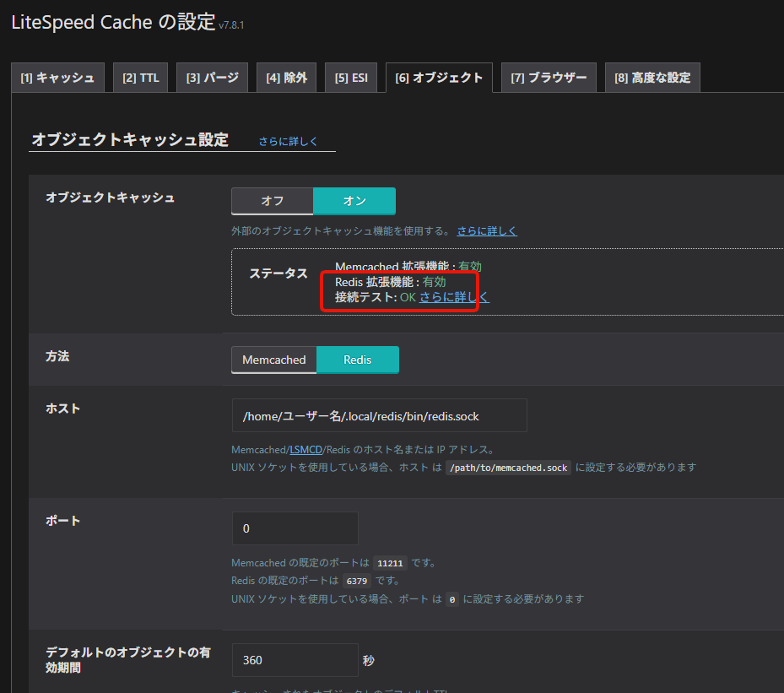Select Redis as the method

pos(358,360)
